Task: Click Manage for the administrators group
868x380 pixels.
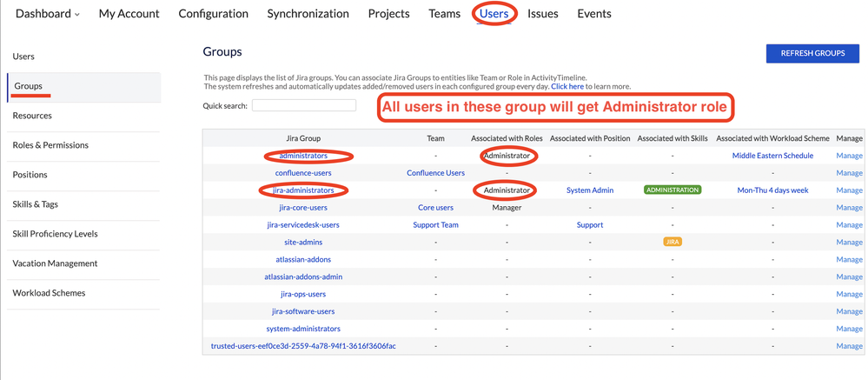Action: [849, 156]
